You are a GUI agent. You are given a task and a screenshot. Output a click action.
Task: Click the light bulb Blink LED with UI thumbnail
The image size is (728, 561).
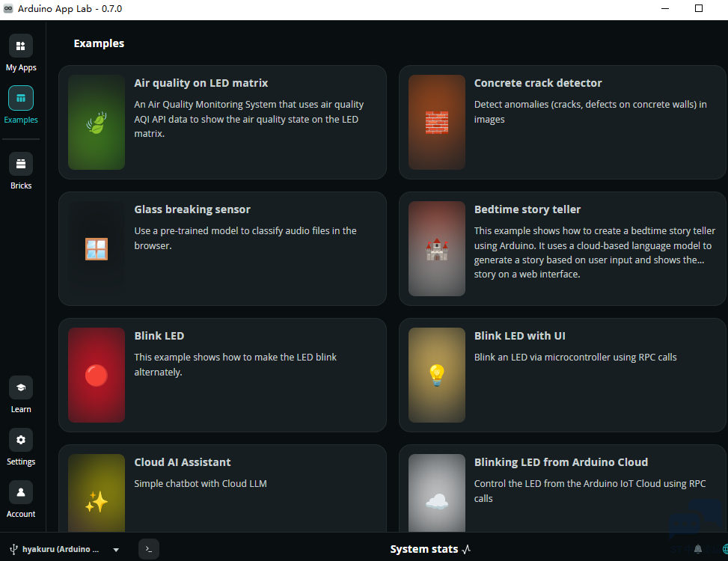[436, 375]
